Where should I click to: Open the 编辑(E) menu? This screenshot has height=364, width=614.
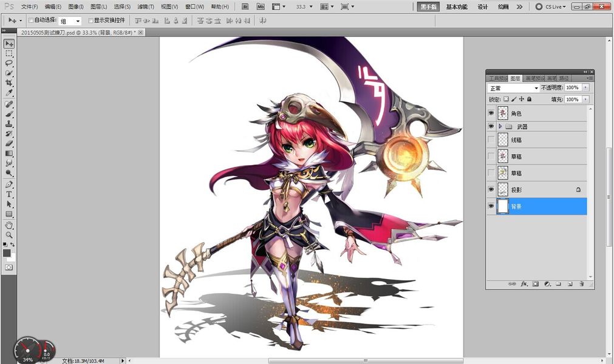tap(53, 7)
